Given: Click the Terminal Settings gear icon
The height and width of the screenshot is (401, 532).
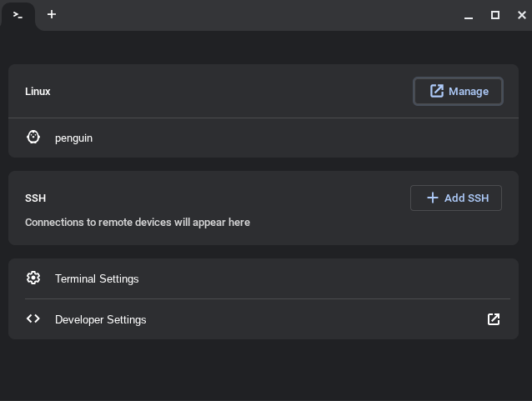Looking at the screenshot, I should tap(33, 278).
